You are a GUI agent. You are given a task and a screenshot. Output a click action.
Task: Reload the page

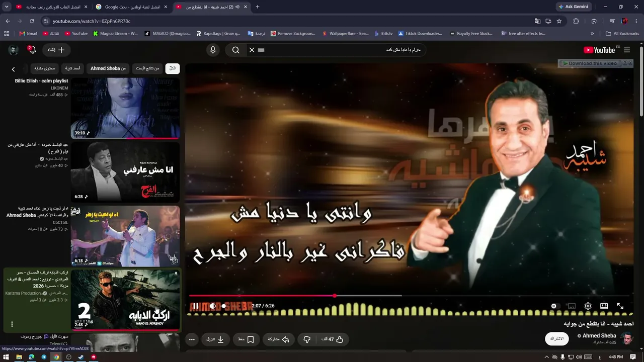click(x=32, y=21)
